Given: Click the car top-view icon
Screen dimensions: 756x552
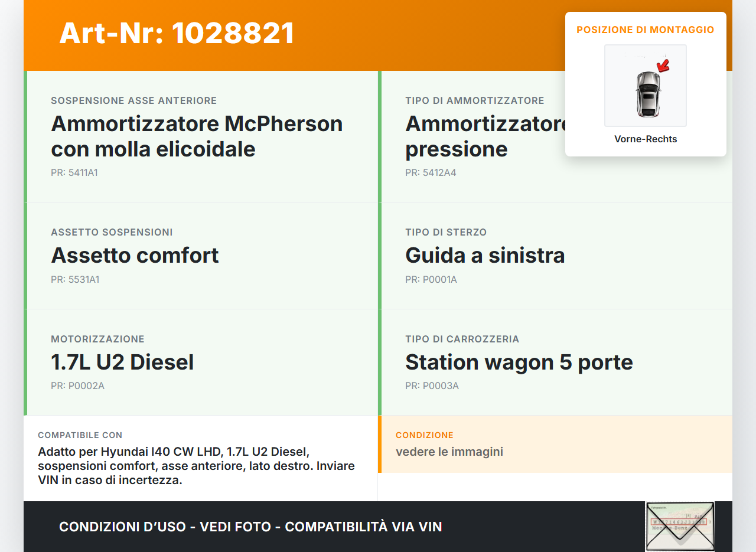Looking at the screenshot, I should point(647,94).
